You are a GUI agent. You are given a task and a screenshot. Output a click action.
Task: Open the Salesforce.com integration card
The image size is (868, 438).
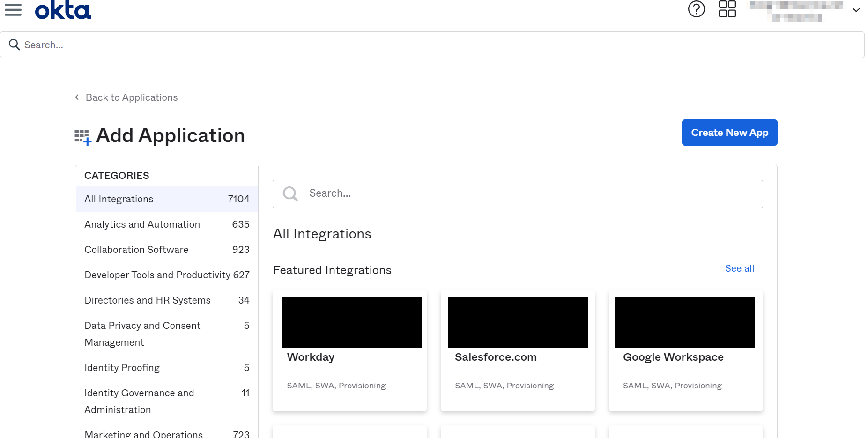[x=518, y=351]
